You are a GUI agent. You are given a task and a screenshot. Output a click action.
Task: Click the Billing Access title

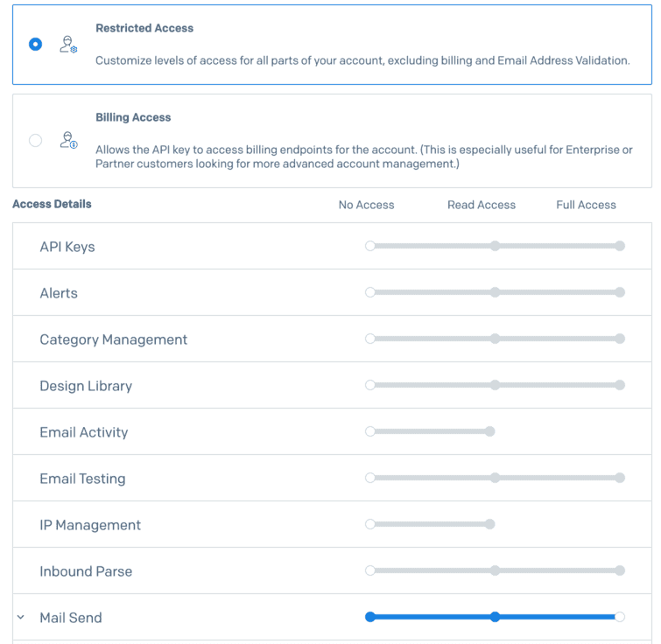(133, 117)
